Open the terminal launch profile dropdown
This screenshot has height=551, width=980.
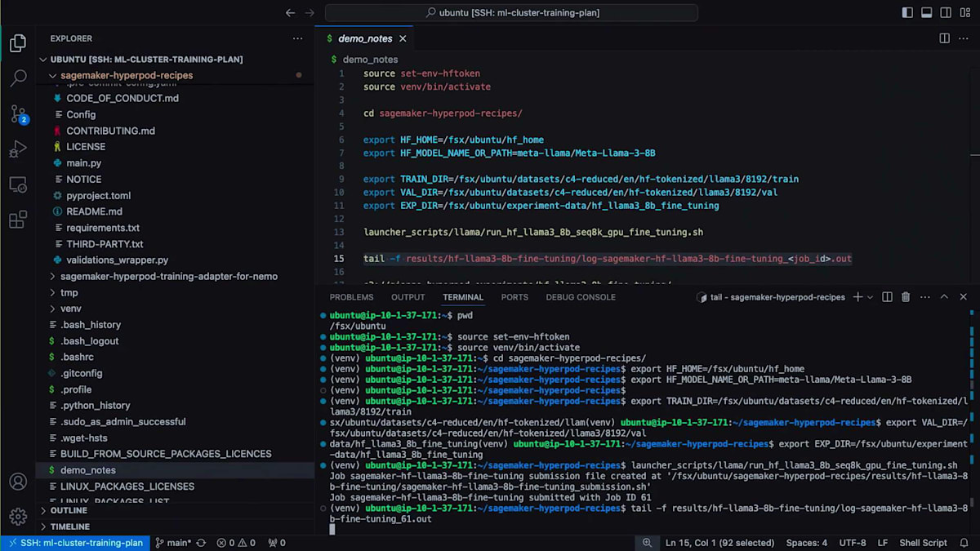coord(871,297)
